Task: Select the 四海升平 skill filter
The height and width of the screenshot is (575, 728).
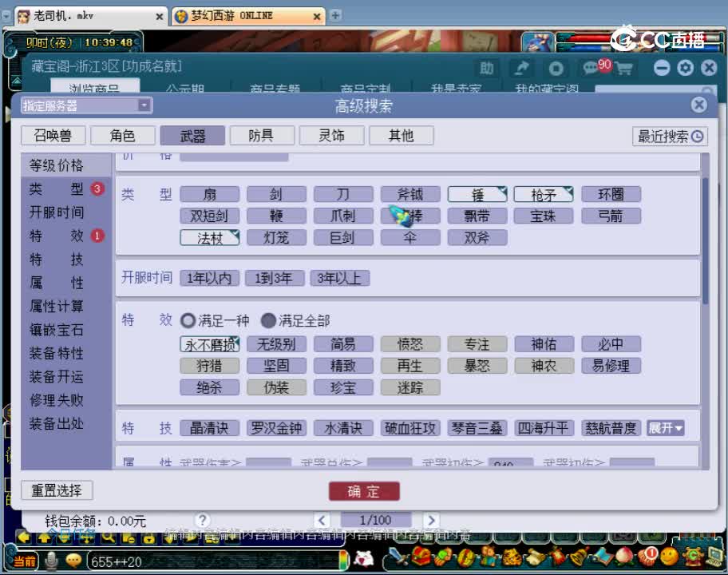Action: tap(544, 428)
